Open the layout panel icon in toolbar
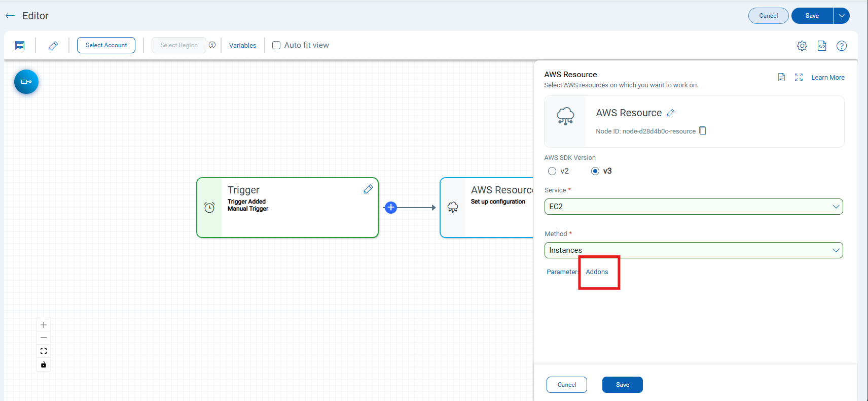 click(x=20, y=46)
